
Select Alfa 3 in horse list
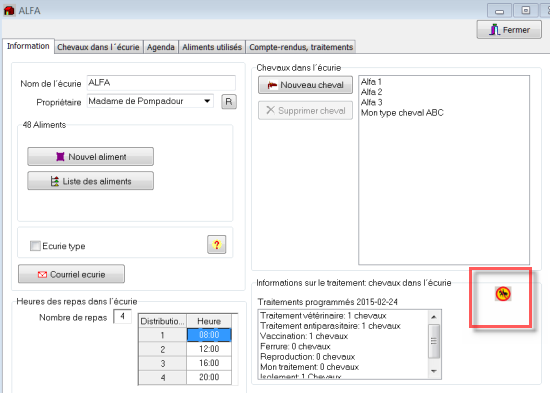click(371, 102)
